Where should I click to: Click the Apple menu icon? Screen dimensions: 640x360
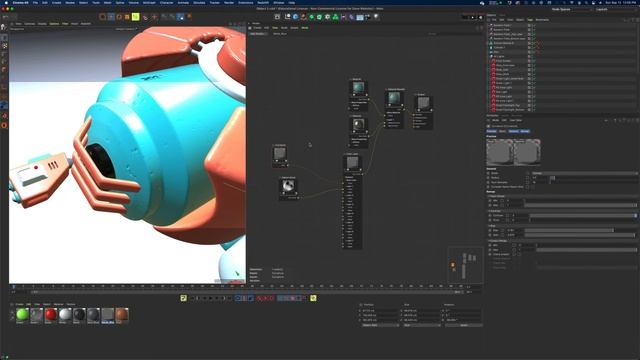(6, 2)
